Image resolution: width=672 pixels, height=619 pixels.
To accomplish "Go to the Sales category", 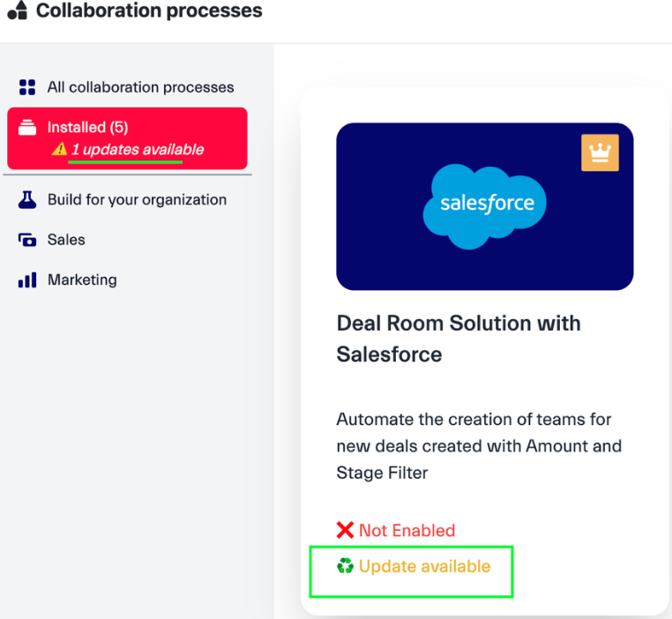I will tap(66, 240).
